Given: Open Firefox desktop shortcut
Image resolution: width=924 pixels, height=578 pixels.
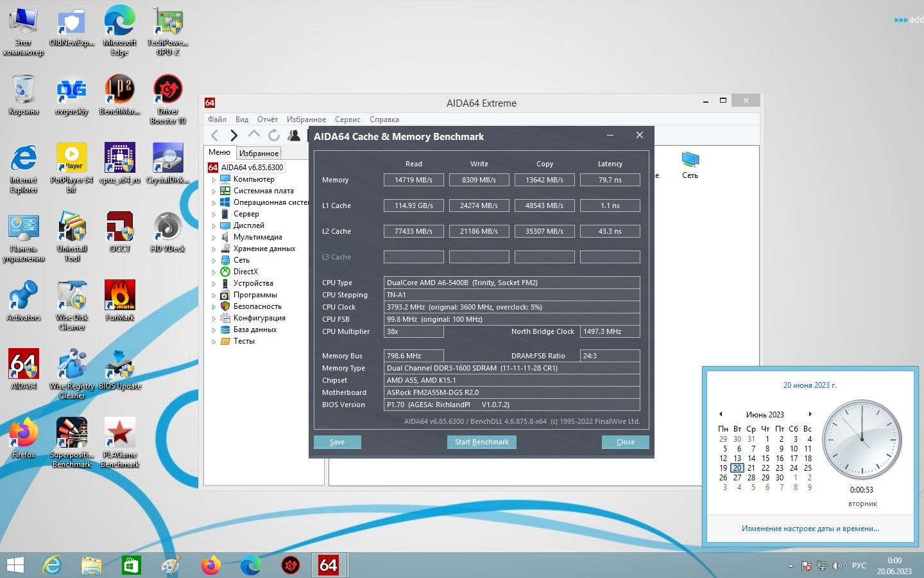Looking at the screenshot, I should [x=24, y=439].
